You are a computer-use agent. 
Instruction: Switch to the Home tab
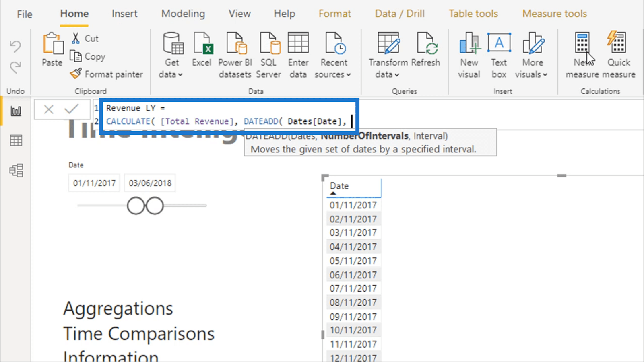(x=74, y=14)
